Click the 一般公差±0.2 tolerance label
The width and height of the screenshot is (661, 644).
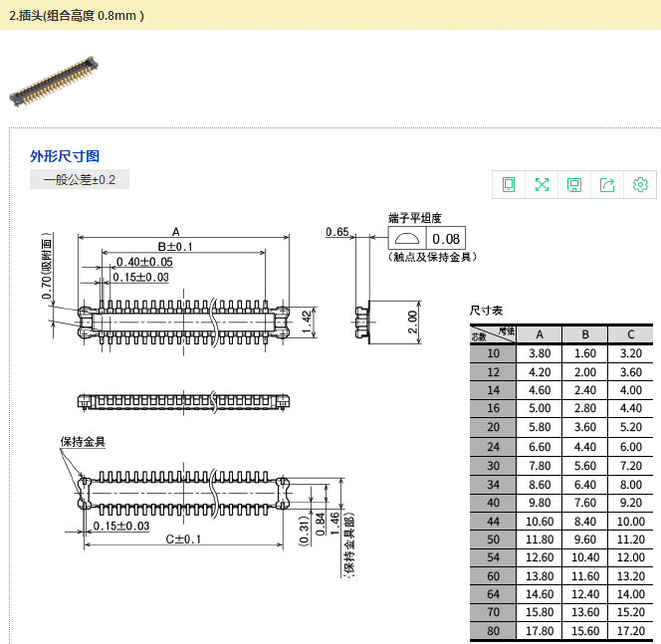[x=80, y=180]
